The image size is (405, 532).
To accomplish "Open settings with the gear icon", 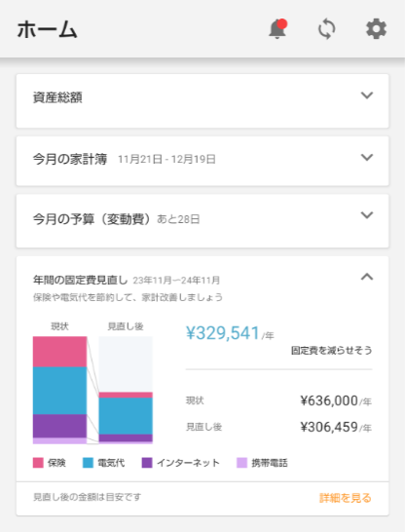I will coord(376,29).
